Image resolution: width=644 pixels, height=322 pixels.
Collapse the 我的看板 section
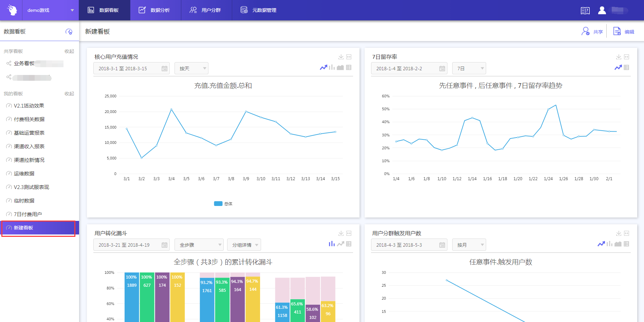coord(69,94)
